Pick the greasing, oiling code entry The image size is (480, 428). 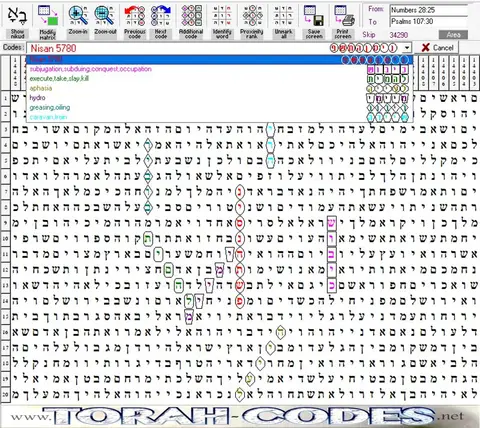[x=219, y=107]
